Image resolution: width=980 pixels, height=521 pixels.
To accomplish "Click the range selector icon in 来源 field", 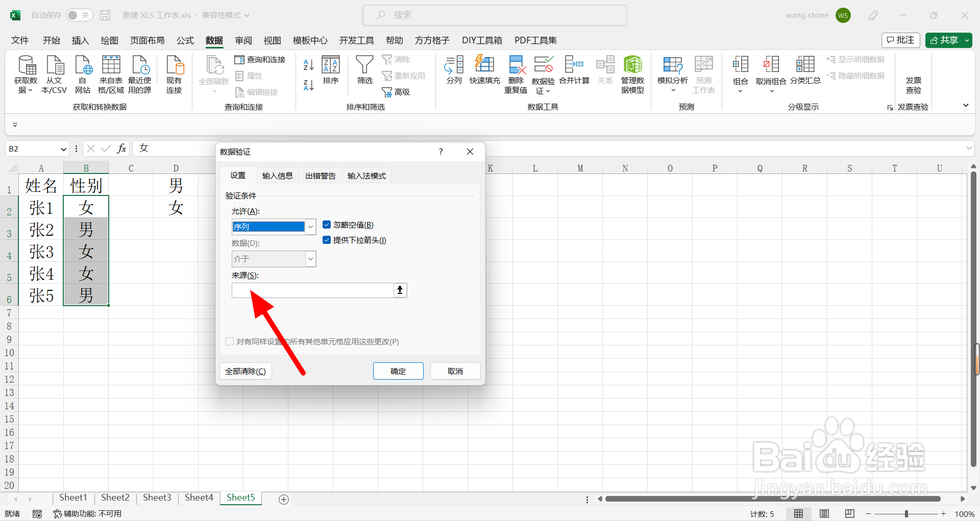I will tap(400, 290).
